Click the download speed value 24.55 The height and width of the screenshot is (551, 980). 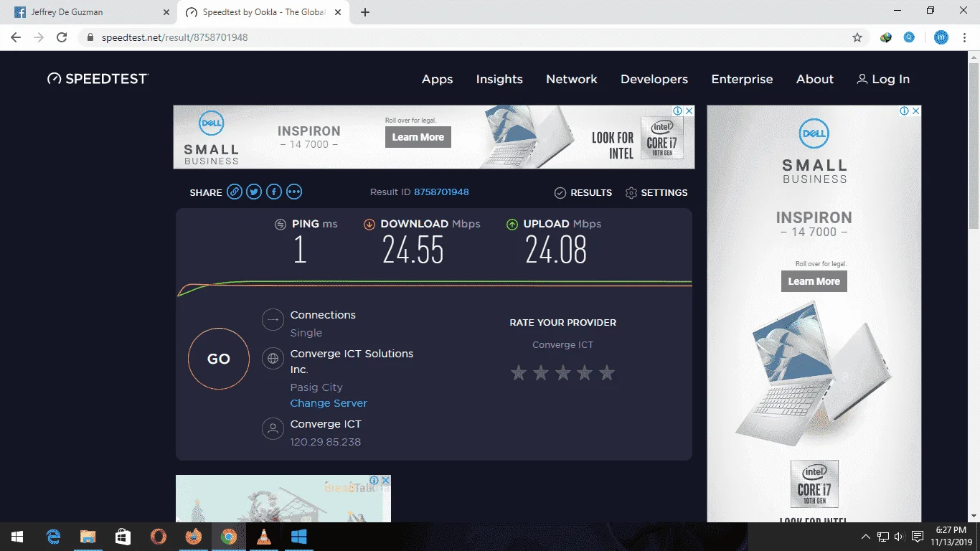tap(413, 250)
